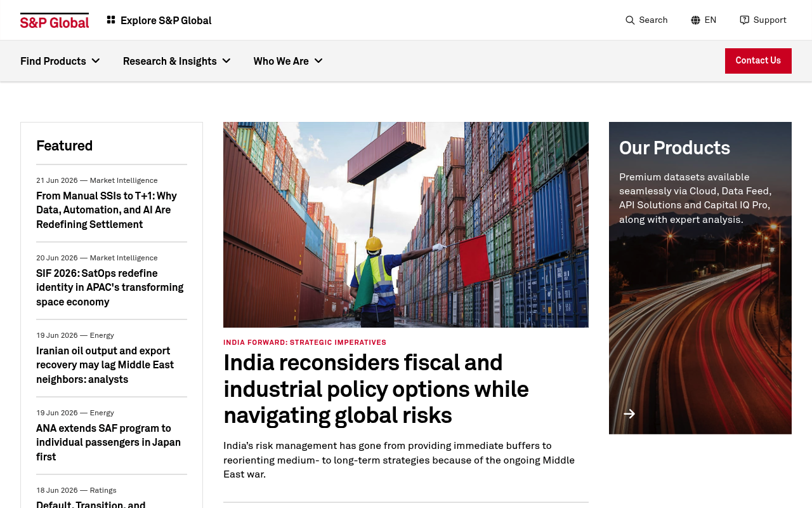The height and width of the screenshot is (508, 812).
Task: Open article Iranian oil output and export recovery
Action: (105, 365)
